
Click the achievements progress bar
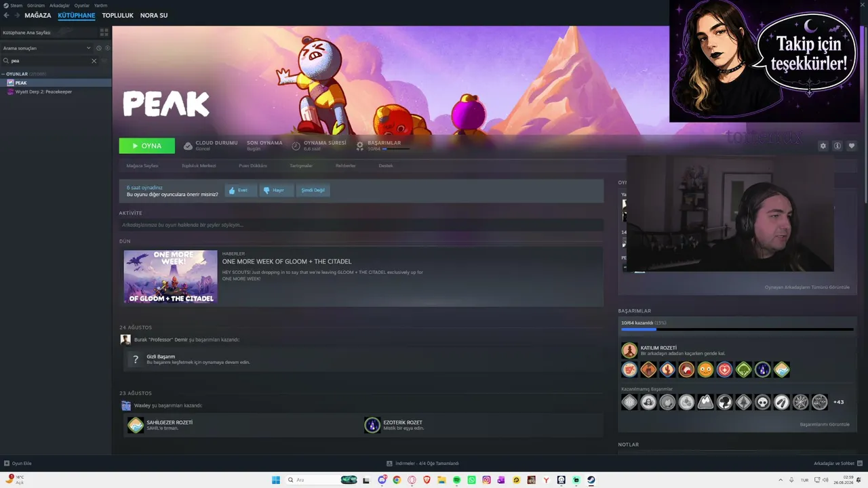click(737, 329)
